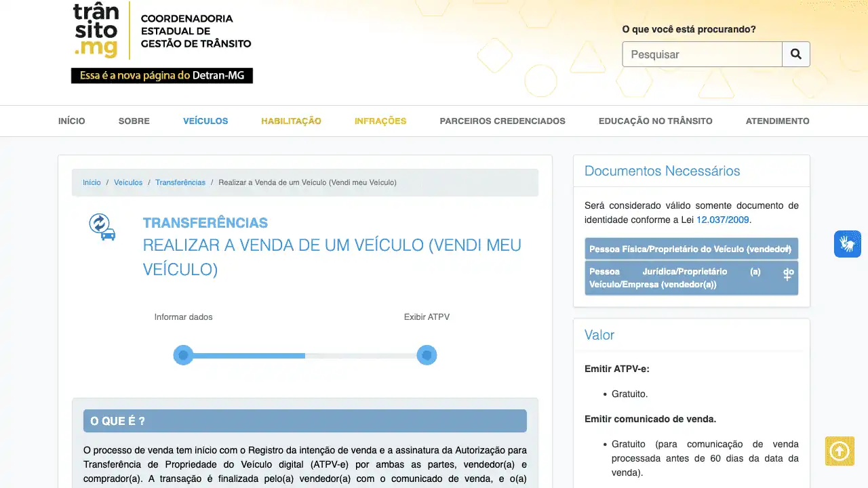Click the Pesquisar search input field
This screenshot has width=868, height=488.
[702, 54]
